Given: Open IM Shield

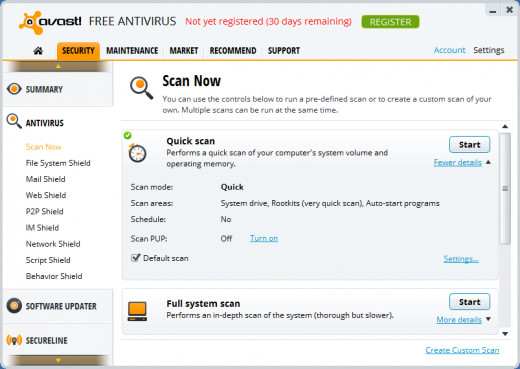Looking at the screenshot, I should [x=42, y=228].
